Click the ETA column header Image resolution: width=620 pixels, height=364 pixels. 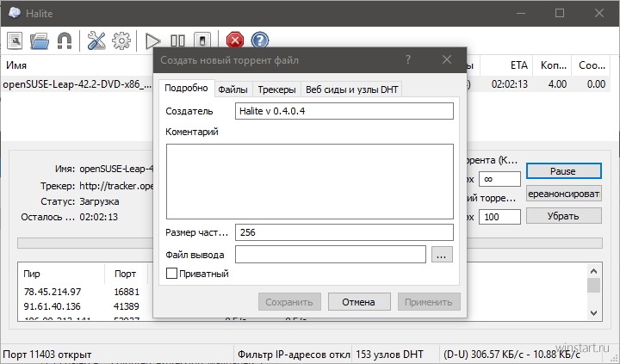pyautogui.click(x=506, y=65)
